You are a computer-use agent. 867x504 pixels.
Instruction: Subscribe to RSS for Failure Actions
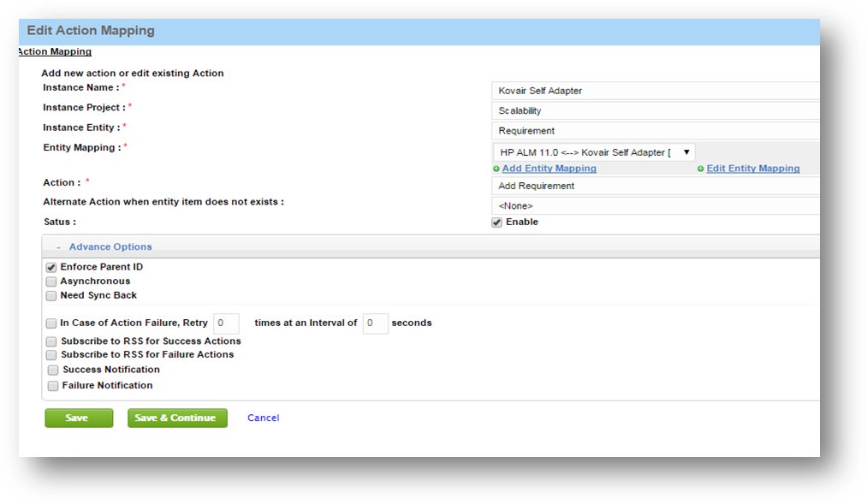(x=51, y=354)
